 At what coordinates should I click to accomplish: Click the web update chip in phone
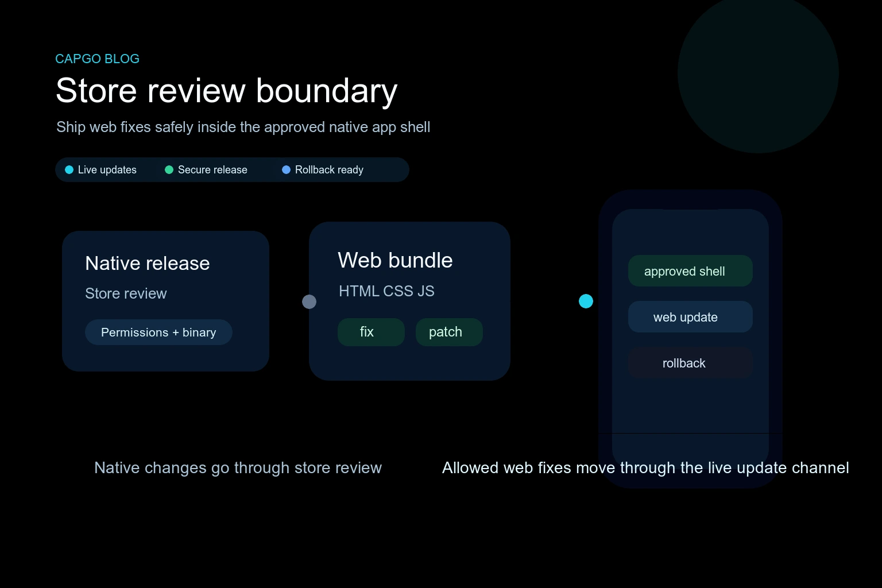point(690,317)
